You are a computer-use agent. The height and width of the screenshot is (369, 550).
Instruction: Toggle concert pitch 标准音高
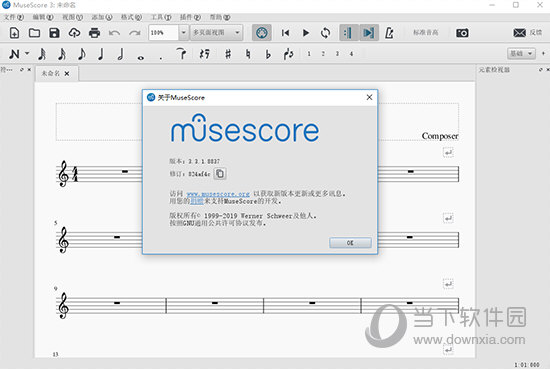click(425, 33)
